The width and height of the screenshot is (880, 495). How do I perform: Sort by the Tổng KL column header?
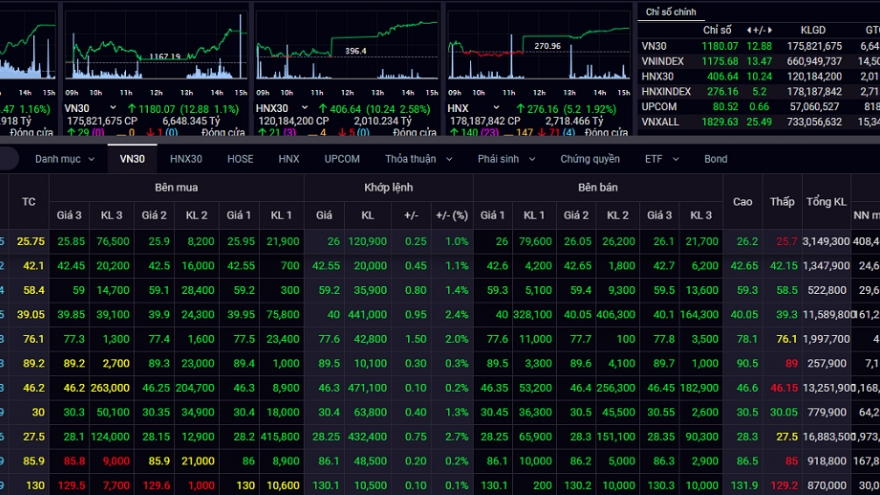click(x=827, y=201)
